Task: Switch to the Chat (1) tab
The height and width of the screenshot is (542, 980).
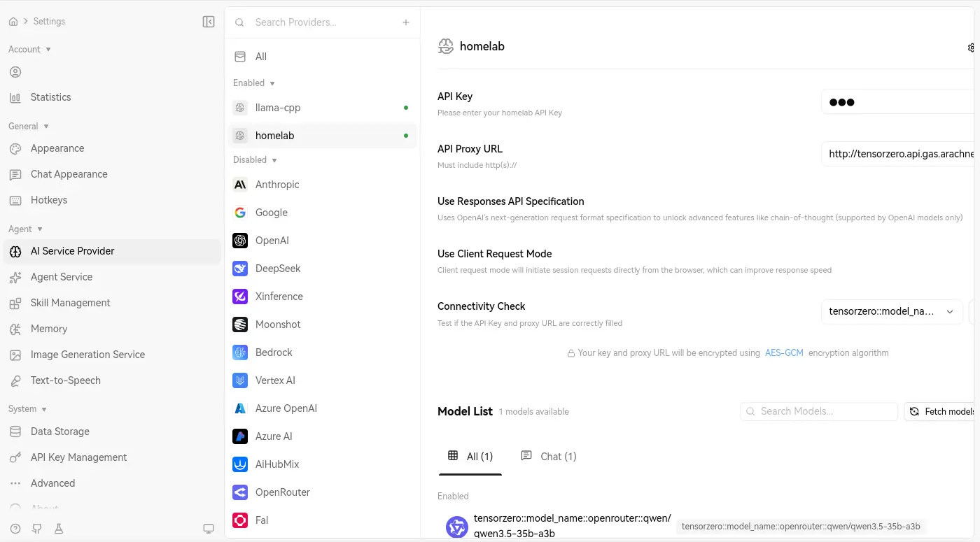Action: (x=549, y=457)
